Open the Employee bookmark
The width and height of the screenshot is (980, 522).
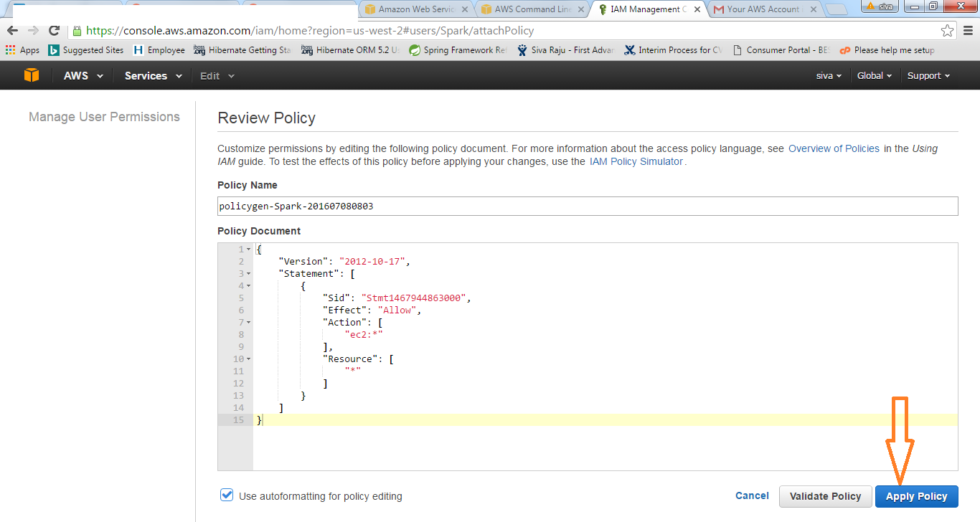[x=159, y=50]
